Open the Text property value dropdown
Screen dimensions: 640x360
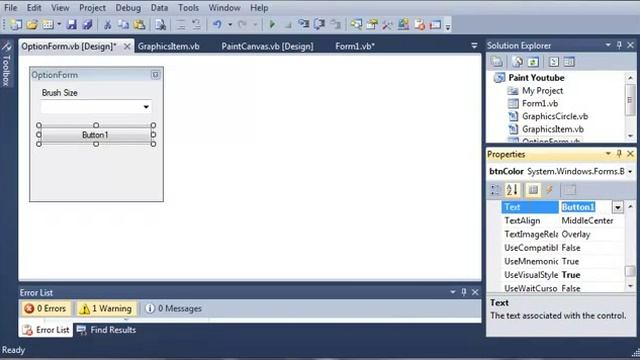[618, 207]
